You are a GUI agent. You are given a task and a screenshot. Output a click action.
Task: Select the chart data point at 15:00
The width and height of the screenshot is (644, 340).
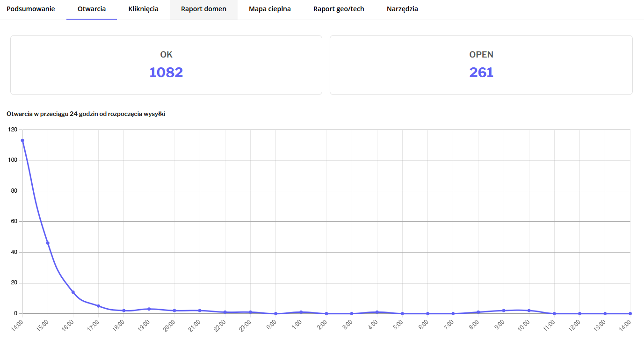point(48,243)
